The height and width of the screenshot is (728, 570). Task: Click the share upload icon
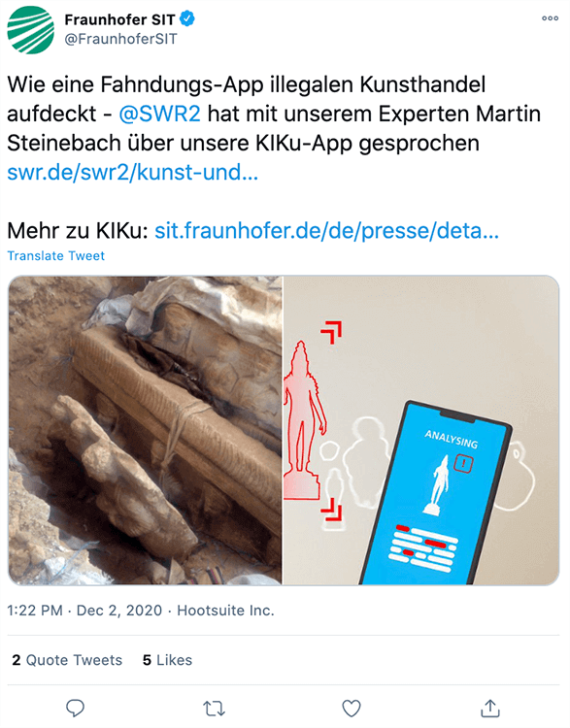(x=489, y=708)
